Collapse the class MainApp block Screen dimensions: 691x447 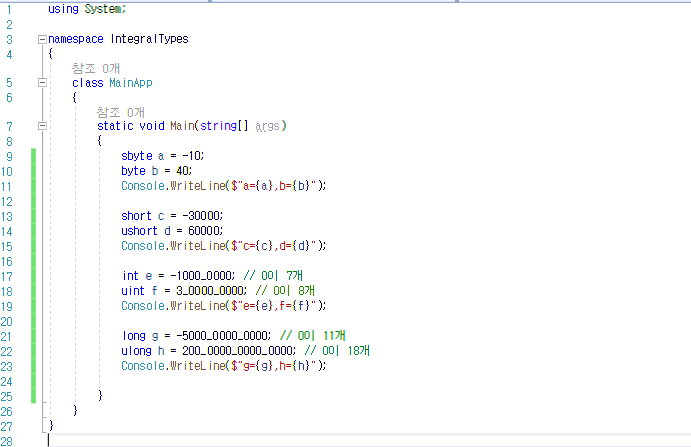[42, 82]
